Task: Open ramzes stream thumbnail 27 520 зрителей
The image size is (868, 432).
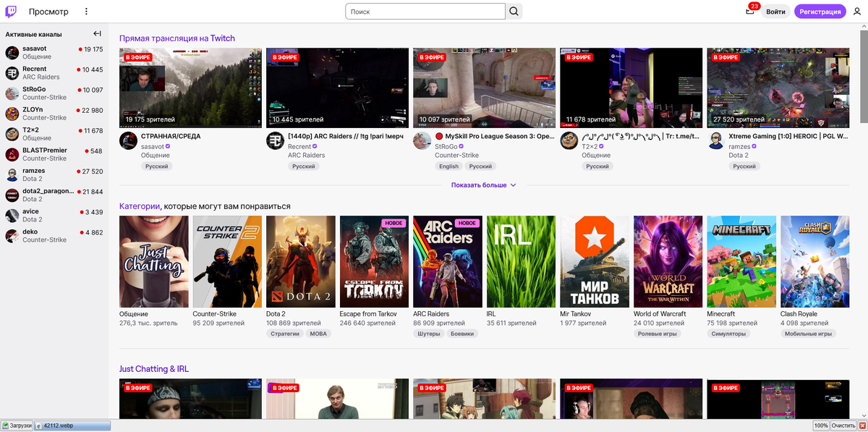Action: point(778,88)
